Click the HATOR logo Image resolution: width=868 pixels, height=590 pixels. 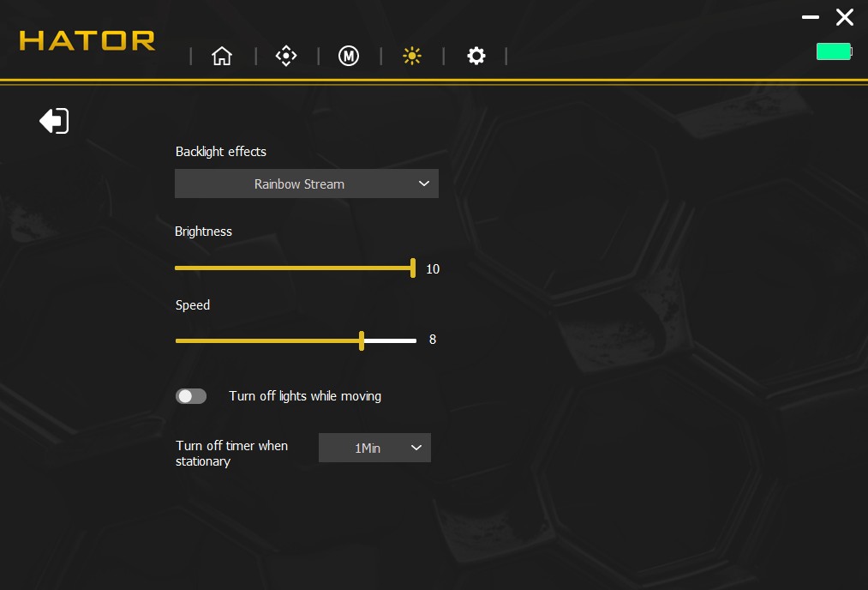pyautogui.click(x=87, y=40)
